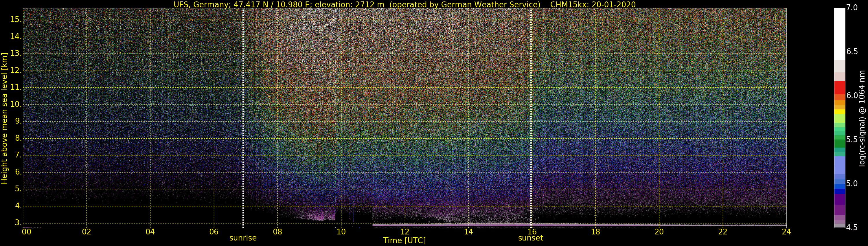Click the x-axis tick label '24'

(786, 232)
